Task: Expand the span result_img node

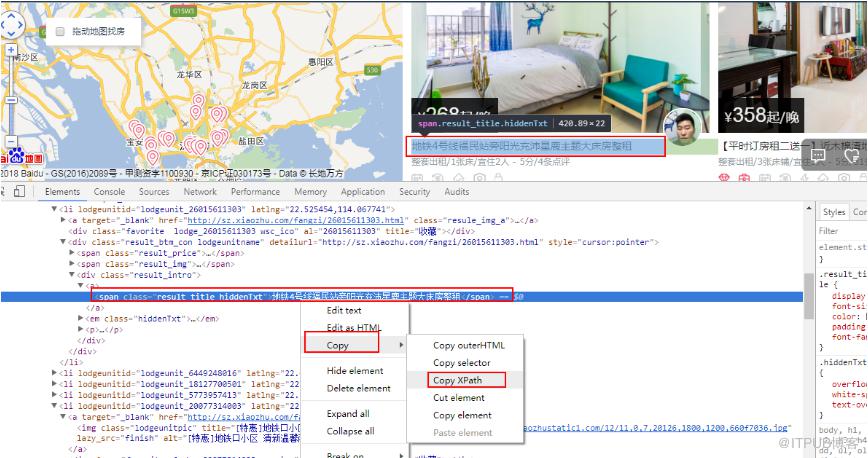Action: click(72, 264)
